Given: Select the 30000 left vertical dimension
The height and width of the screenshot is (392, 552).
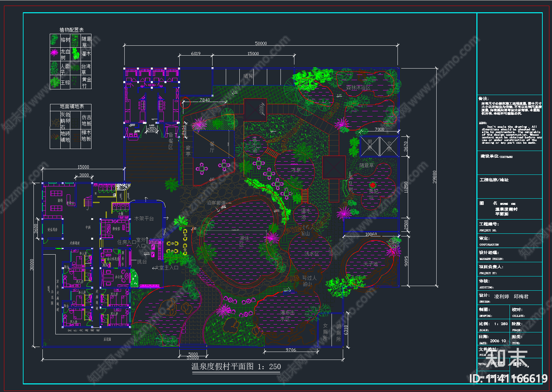Looking at the screenshot, I should [32, 265].
